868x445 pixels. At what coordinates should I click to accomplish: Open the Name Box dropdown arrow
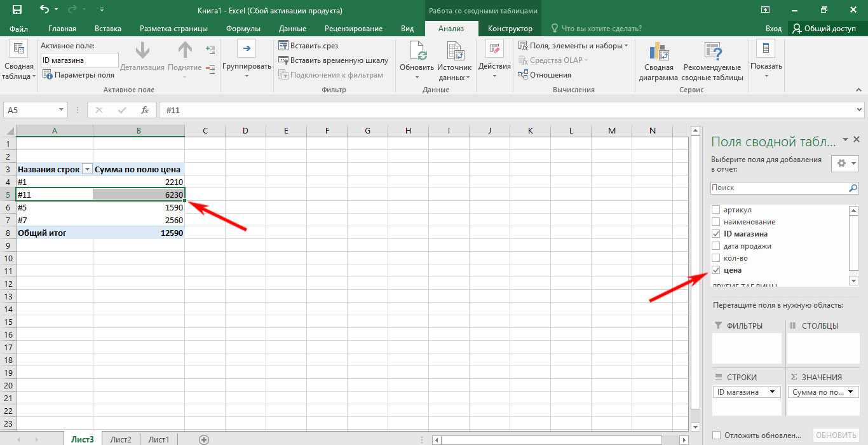[61, 110]
